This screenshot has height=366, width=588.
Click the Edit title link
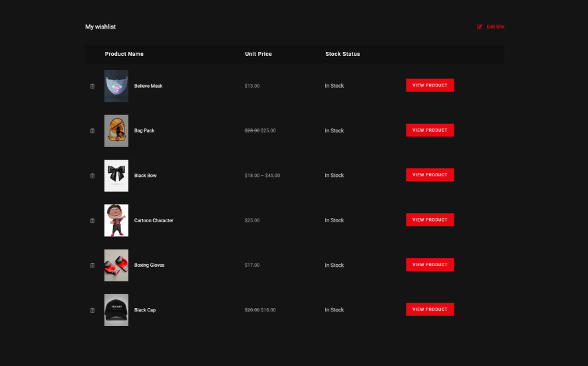click(496, 27)
